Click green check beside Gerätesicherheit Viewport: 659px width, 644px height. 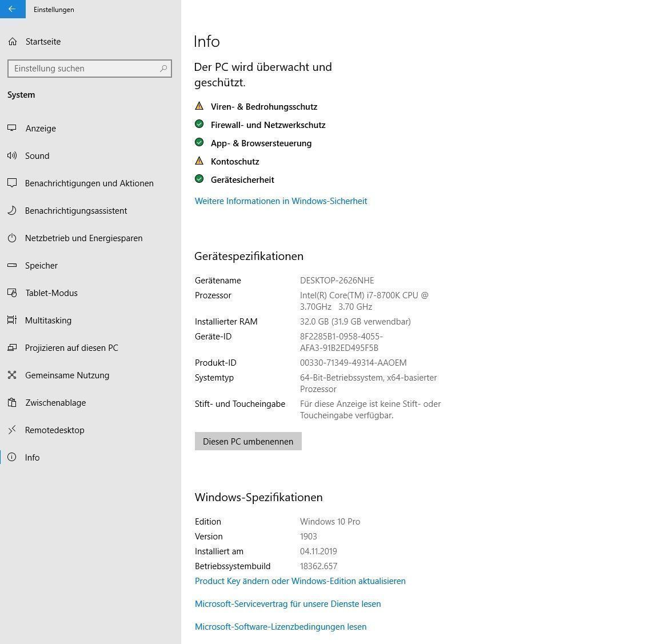(199, 179)
